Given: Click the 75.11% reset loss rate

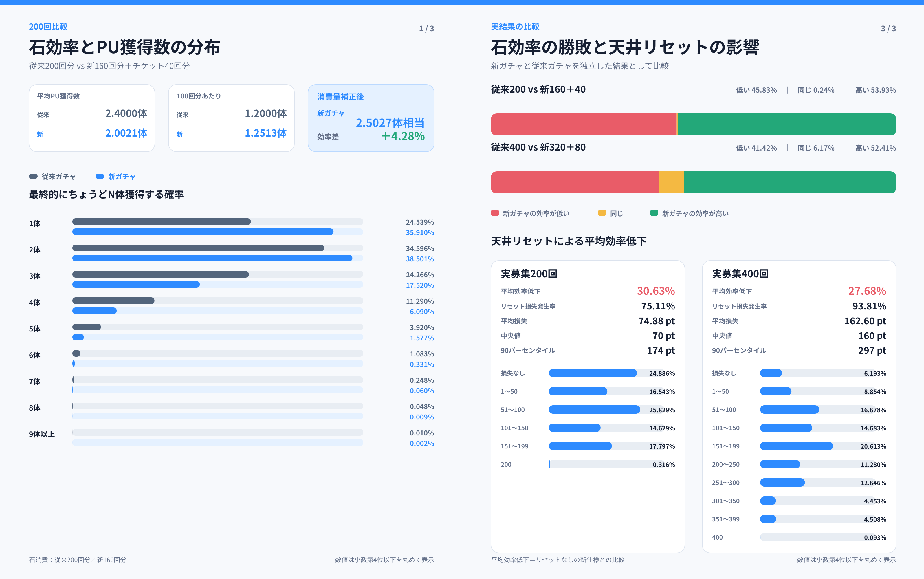Looking at the screenshot, I should coord(658,306).
